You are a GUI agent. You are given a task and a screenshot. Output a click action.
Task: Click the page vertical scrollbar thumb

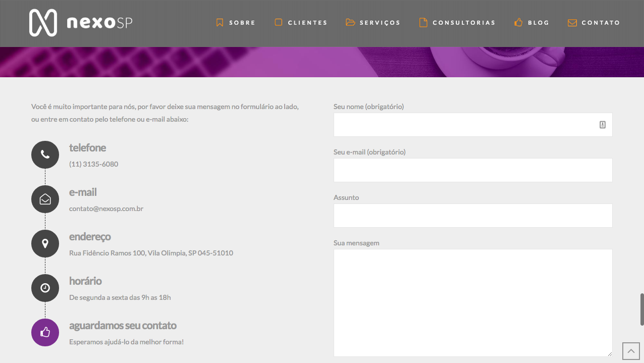tap(641, 309)
